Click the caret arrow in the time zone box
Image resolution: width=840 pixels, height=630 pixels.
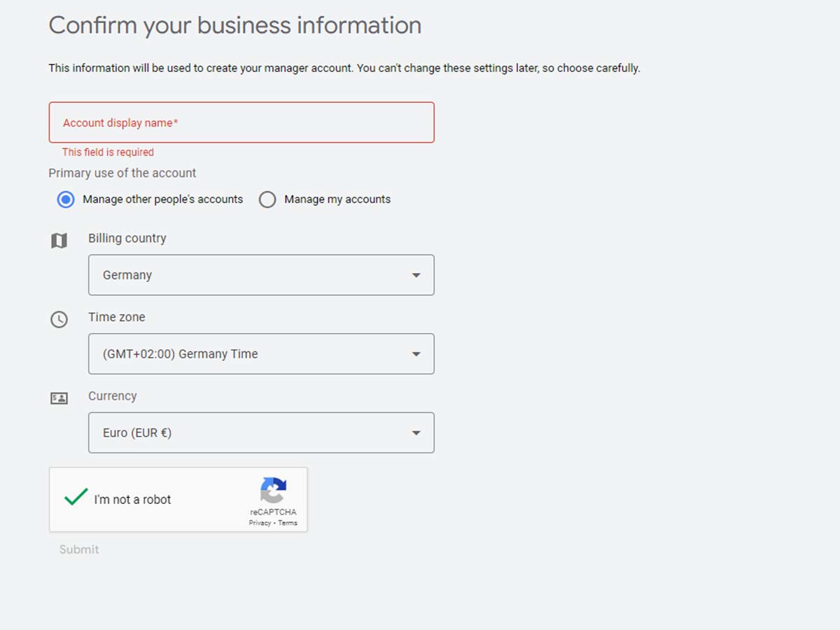(416, 354)
